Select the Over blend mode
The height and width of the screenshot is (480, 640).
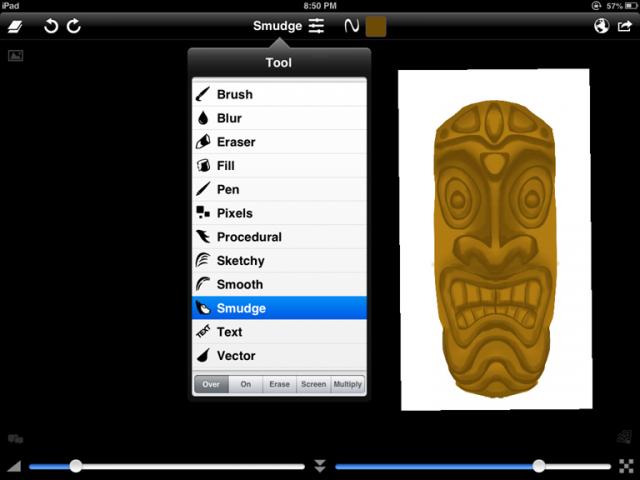coord(211,384)
